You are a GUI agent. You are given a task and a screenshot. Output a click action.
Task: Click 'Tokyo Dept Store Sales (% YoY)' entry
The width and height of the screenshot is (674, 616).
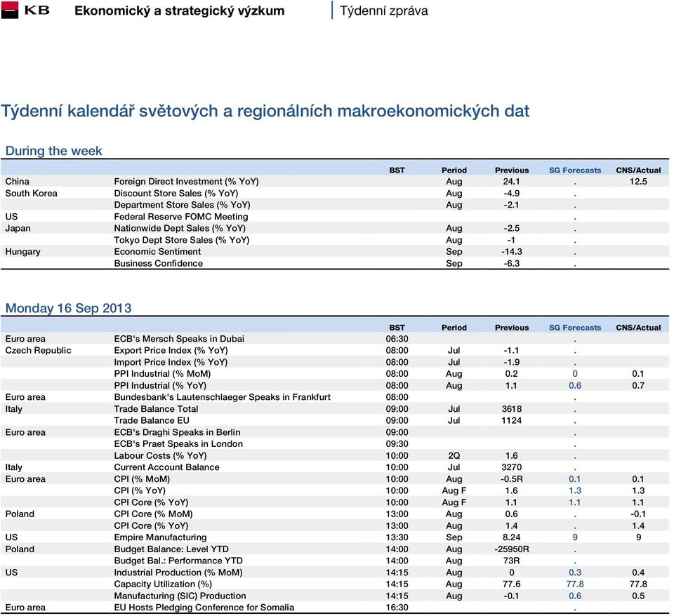click(x=181, y=240)
